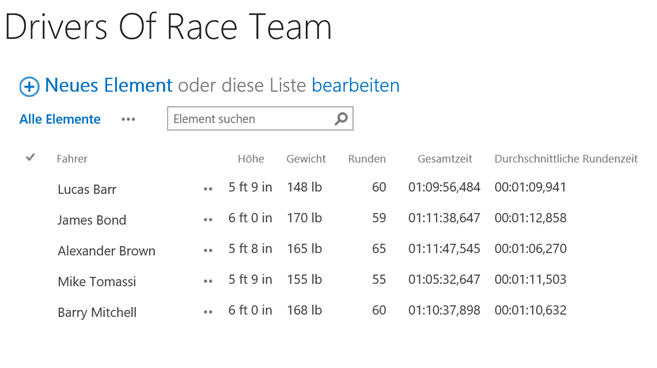Click total time 01:09:56,484
657x368 pixels.
[444, 187]
